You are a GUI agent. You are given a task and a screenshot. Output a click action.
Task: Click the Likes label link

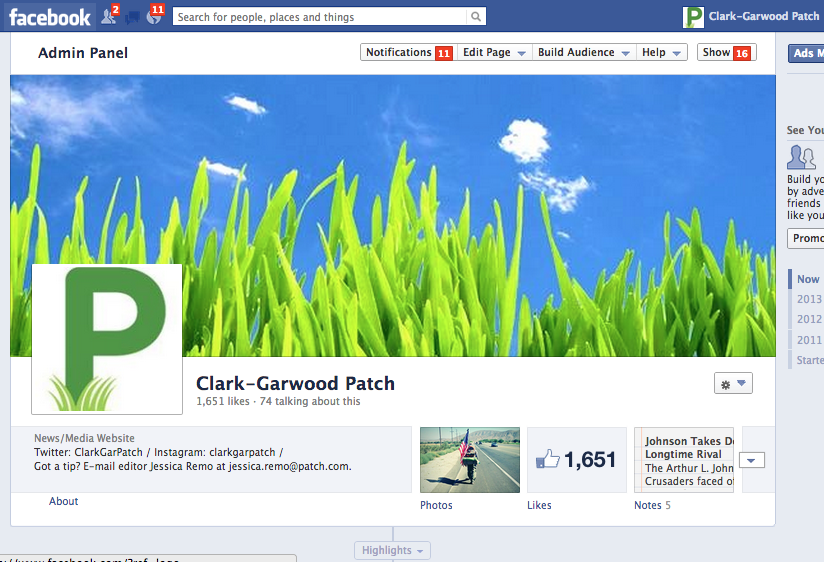pos(539,505)
